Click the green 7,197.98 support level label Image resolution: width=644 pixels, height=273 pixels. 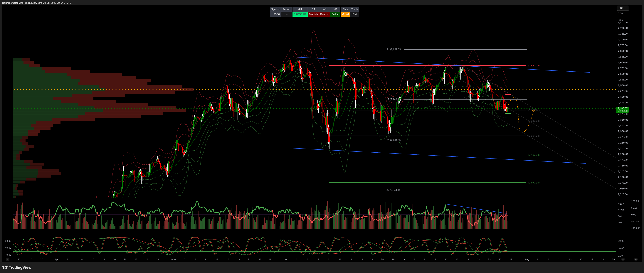click(x=534, y=155)
